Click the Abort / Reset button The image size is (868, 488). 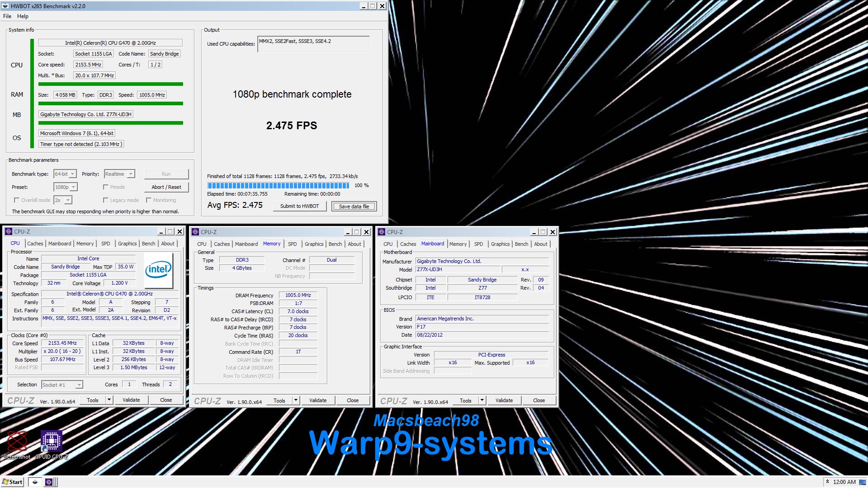point(166,187)
